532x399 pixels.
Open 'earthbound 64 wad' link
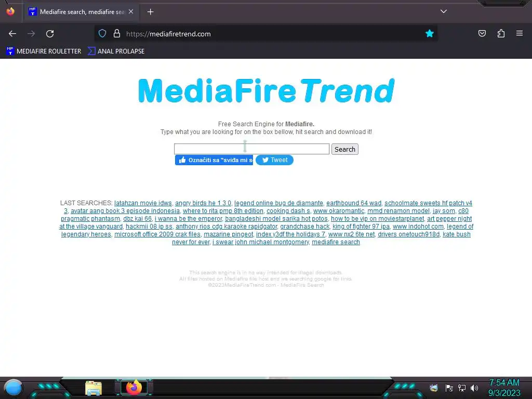353,203
